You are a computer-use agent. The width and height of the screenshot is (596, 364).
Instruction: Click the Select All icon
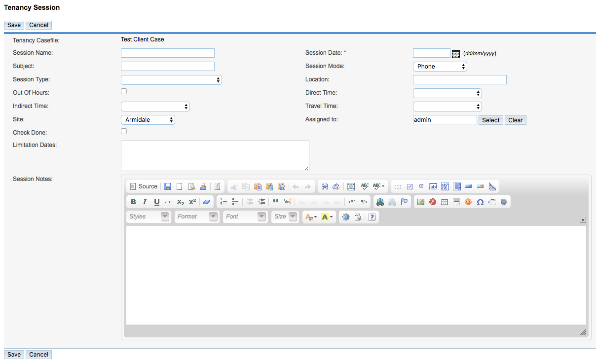pyautogui.click(x=351, y=186)
